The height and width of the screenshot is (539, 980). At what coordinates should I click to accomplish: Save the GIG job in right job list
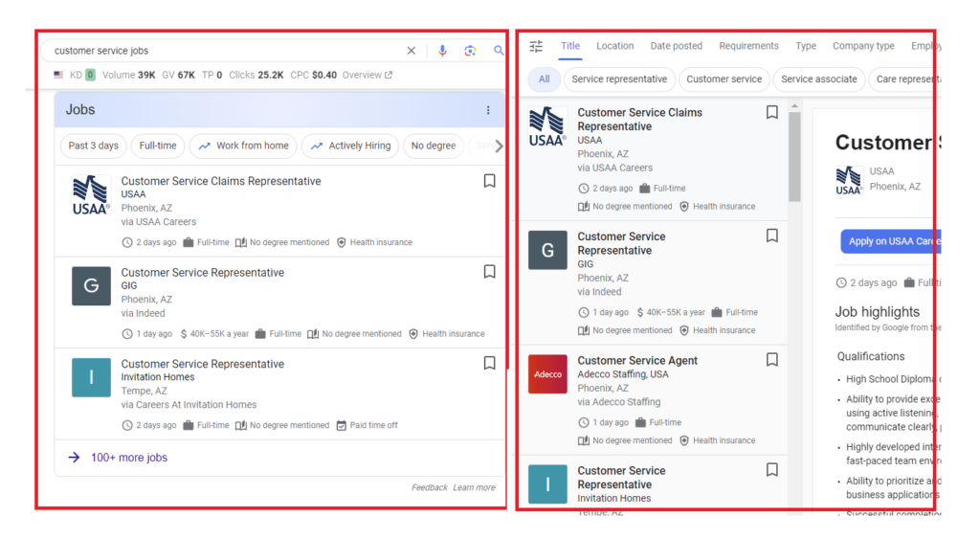[772, 236]
